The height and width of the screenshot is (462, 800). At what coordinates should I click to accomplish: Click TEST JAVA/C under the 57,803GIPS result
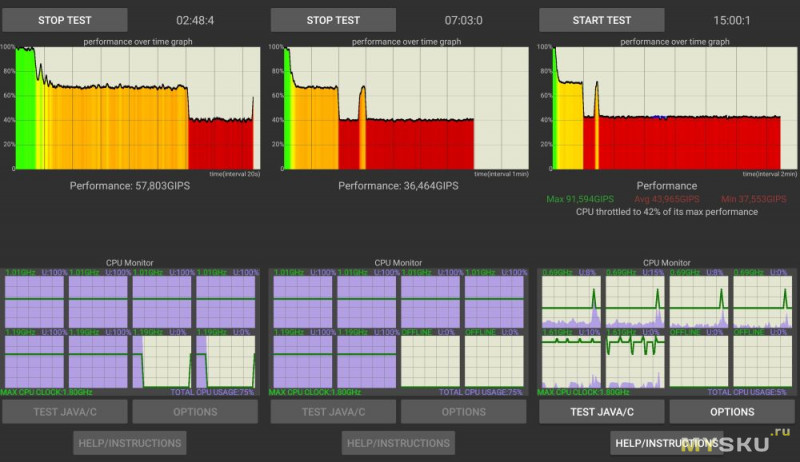click(65, 412)
